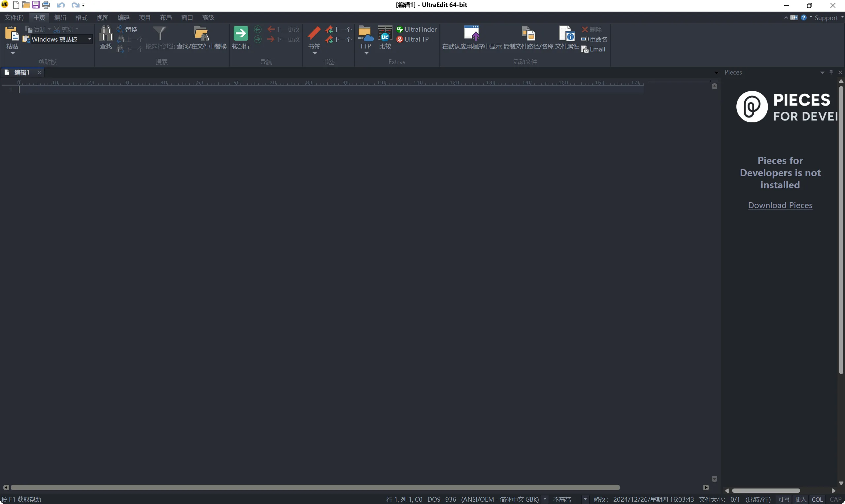
Task: Toggle insert mode in status bar
Action: [800, 500]
